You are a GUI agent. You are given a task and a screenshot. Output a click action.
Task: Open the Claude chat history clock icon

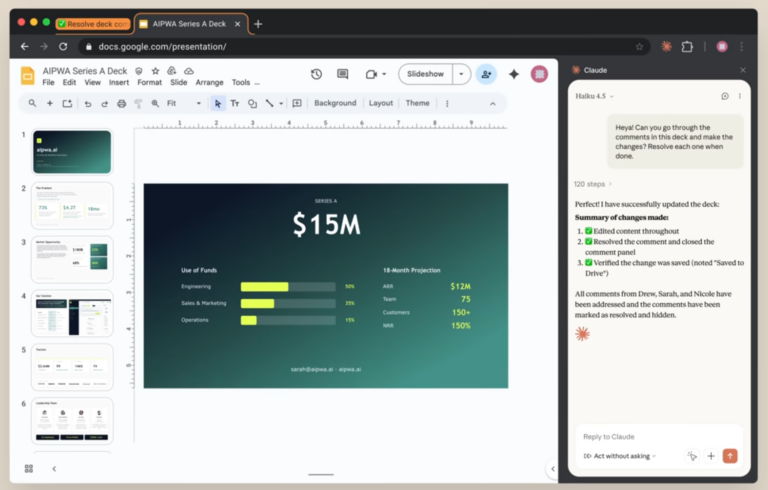pyautogui.click(x=725, y=96)
